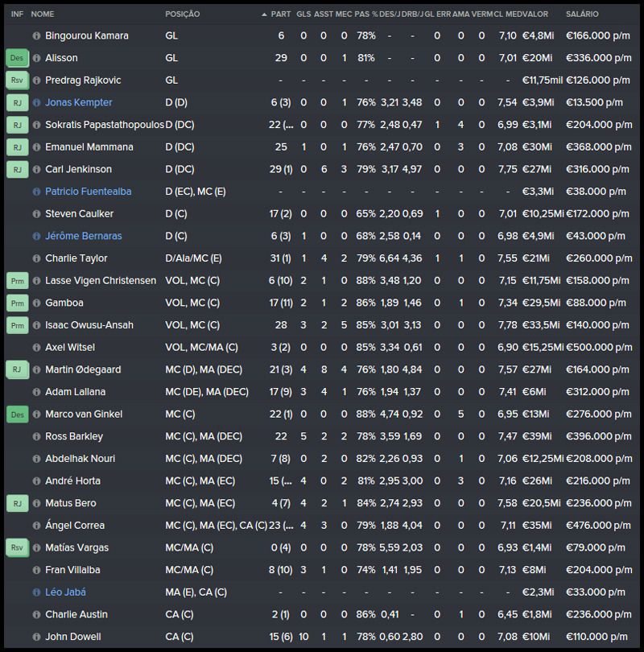The image size is (644, 652).
Task: Open Patricio Fuentealba's player profile
Action: point(88,192)
